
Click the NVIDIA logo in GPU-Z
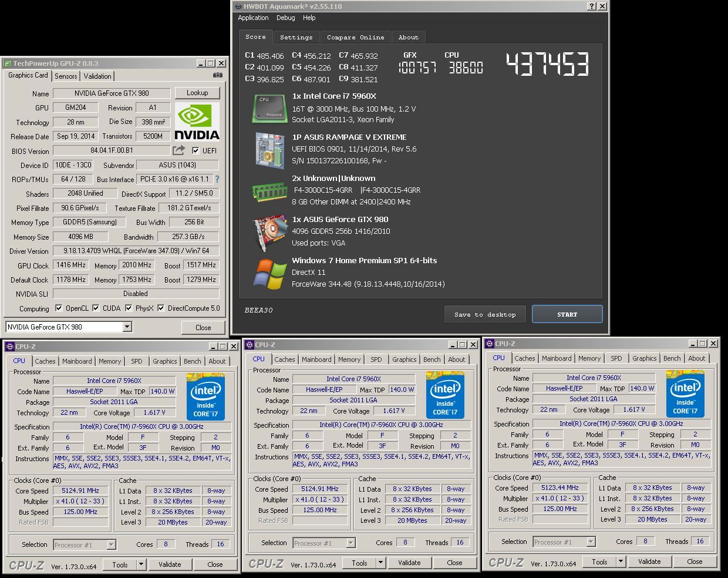(197, 122)
